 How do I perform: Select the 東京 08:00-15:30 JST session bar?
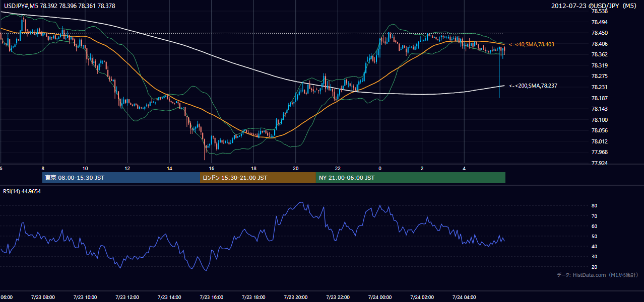pos(121,178)
